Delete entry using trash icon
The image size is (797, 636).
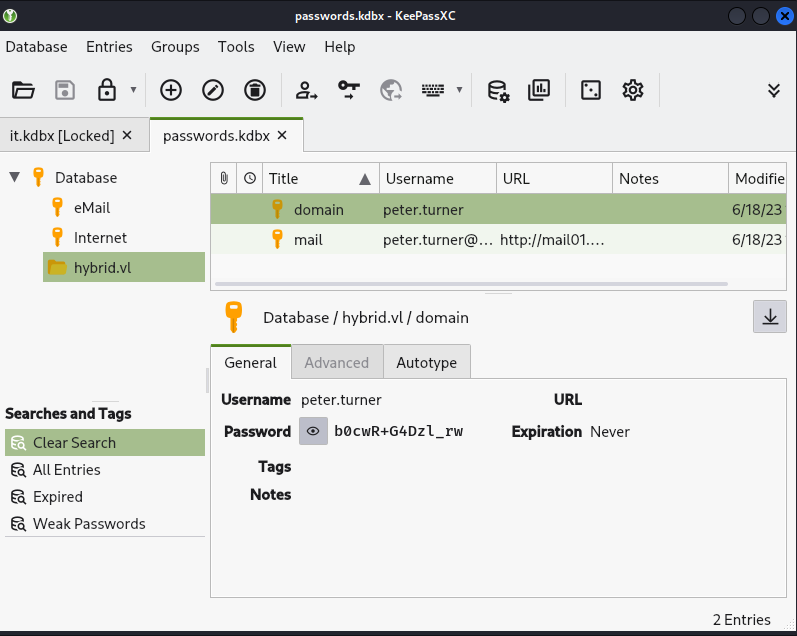[x=255, y=90]
